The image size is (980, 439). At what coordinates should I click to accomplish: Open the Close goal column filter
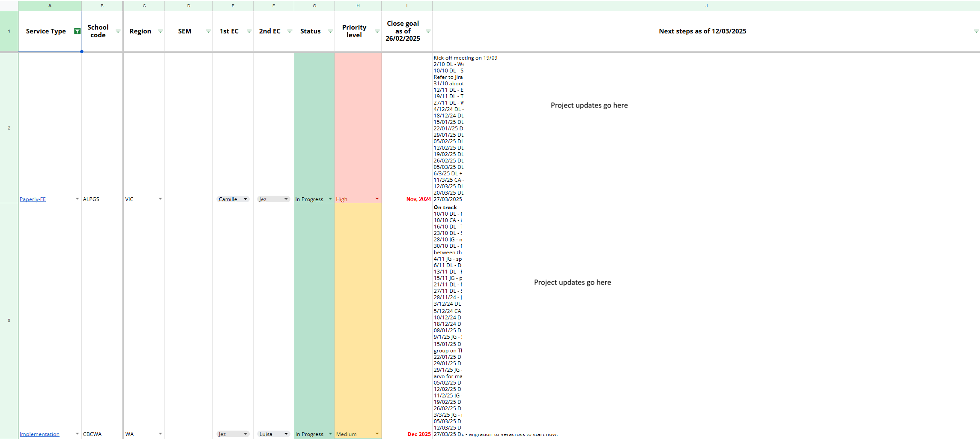[x=428, y=31]
